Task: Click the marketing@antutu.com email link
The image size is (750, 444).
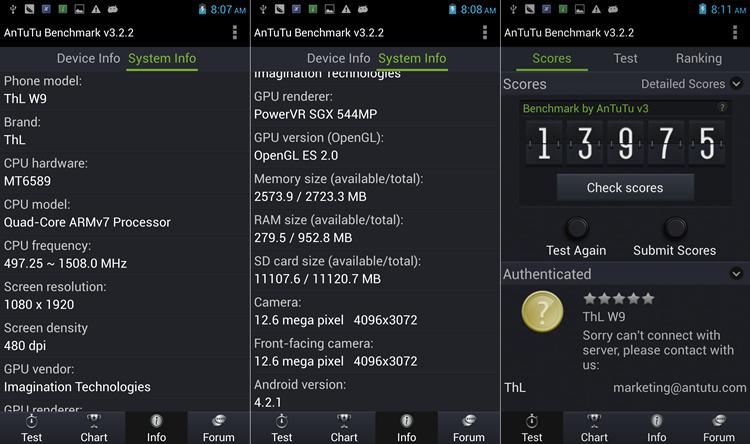Action: 680,388
